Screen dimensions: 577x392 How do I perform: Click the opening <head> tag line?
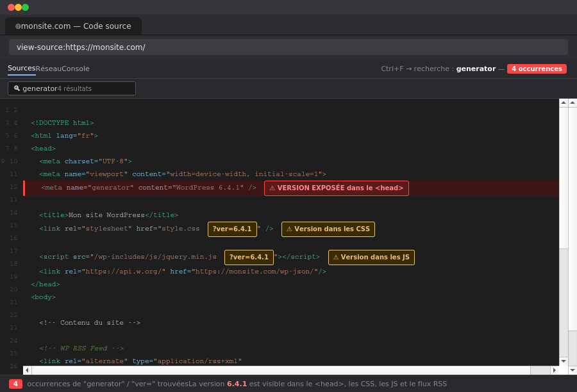[43, 149]
